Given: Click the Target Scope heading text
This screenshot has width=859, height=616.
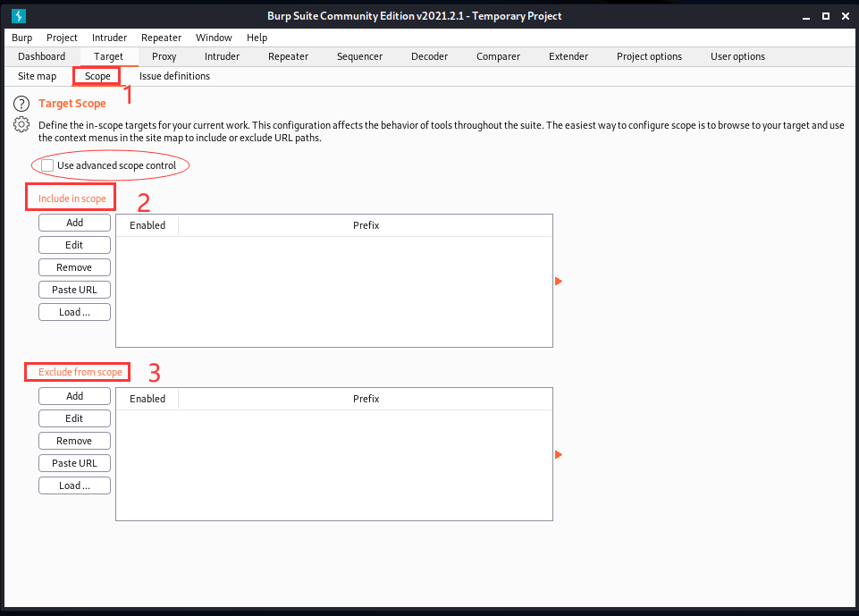Looking at the screenshot, I should 72,104.
